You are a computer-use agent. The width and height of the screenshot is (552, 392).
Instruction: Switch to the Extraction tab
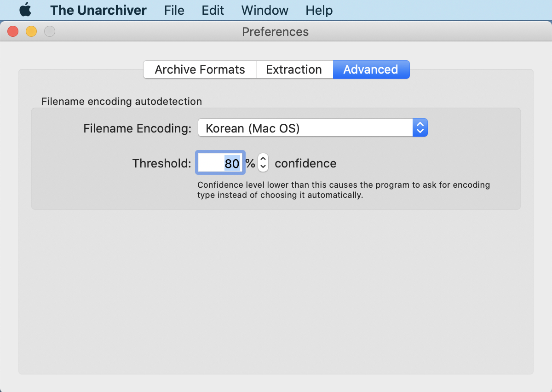tap(294, 69)
